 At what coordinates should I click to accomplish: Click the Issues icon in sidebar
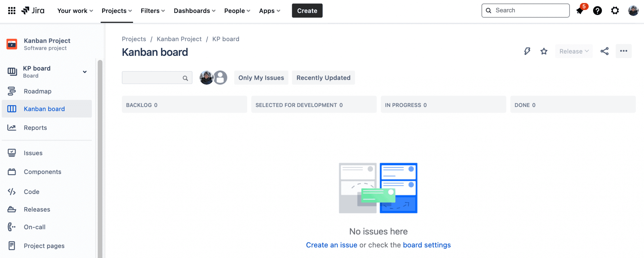click(12, 153)
